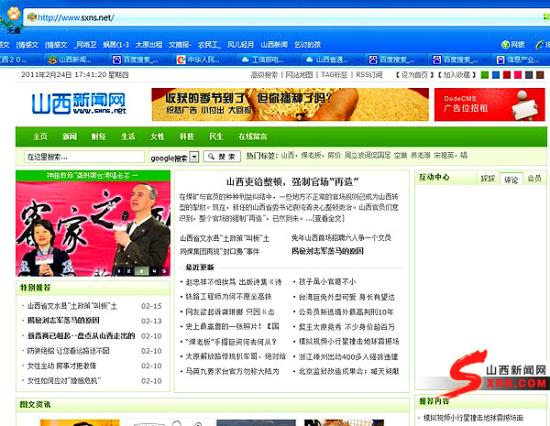Open the 女性 navigation item
This screenshot has height=426, width=550.
[x=157, y=137]
